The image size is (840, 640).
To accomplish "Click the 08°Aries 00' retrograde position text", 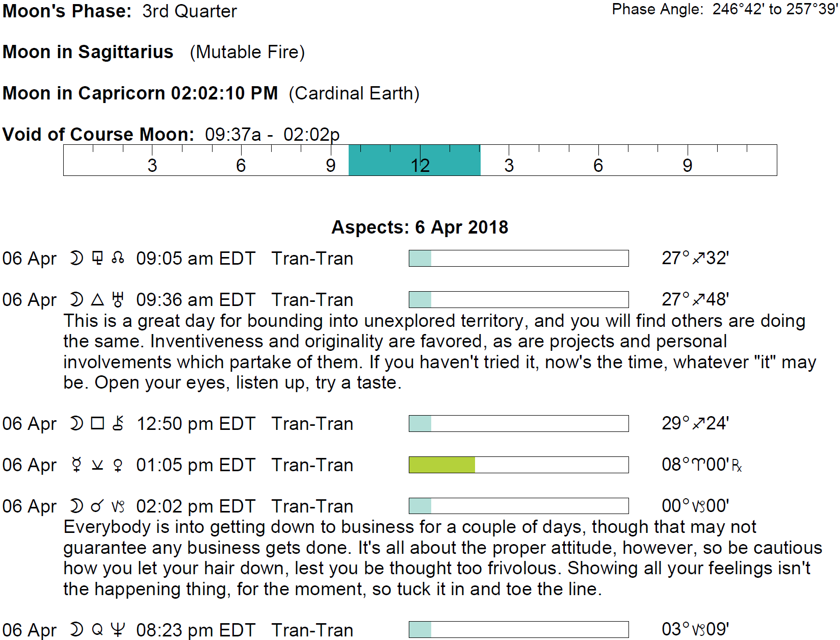I will point(701,465).
